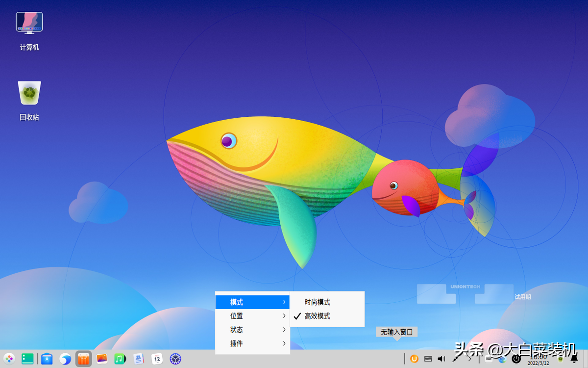Open the notification bell icon
The width and height of the screenshot is (588, 368).
coord(574,359)
